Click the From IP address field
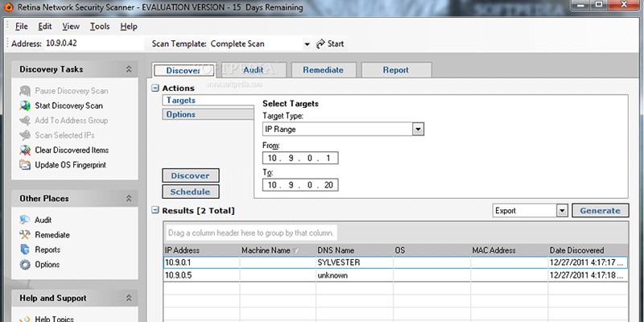Image resolution: width=644 pixels, height=322 pixels. pyautogui.click(x=300, y=158)
